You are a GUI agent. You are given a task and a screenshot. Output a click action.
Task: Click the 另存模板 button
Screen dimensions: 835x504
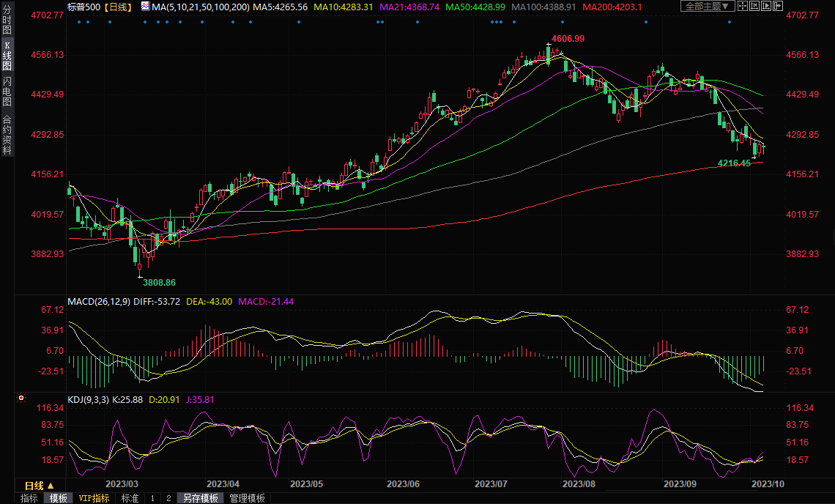click(x=200, y=498)
